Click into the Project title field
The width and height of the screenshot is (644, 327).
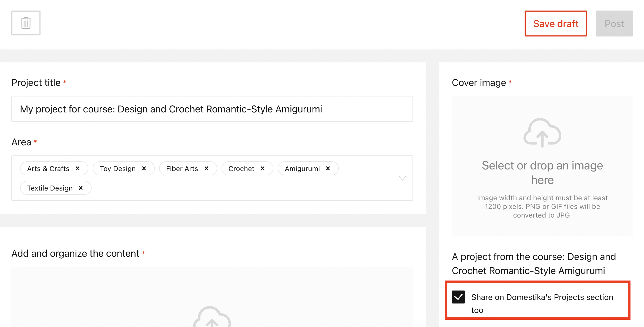tap(212, 109)
